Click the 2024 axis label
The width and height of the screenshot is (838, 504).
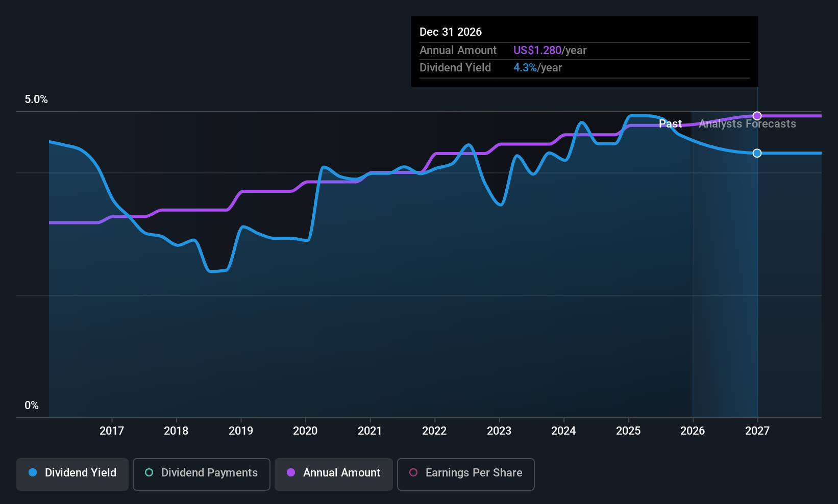coord(563,431)
